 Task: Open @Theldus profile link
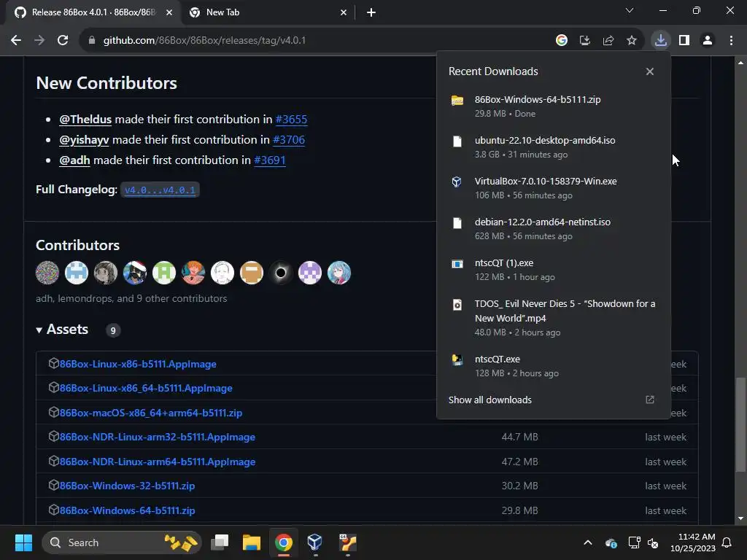click(85, 119)
